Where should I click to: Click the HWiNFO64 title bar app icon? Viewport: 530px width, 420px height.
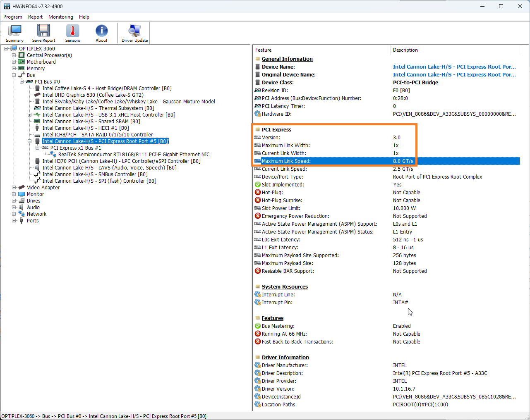coord(7,6)
